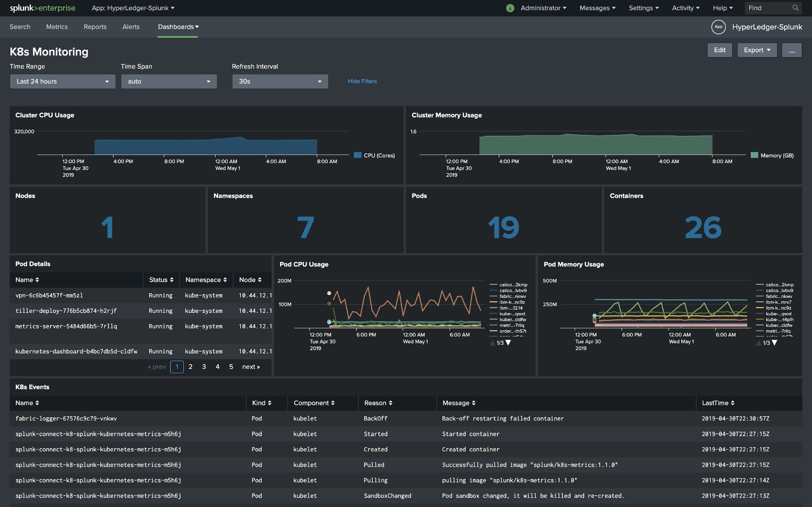Click the Containers single value 26
This screenshot has width=812, height=507.
click(x=703, y=227)
